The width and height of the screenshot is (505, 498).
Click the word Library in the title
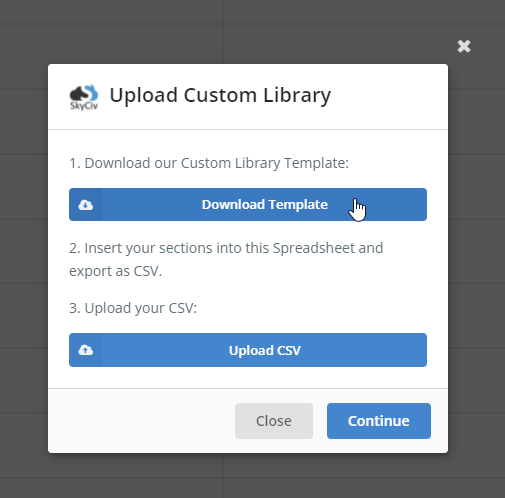tap(297, 95)
